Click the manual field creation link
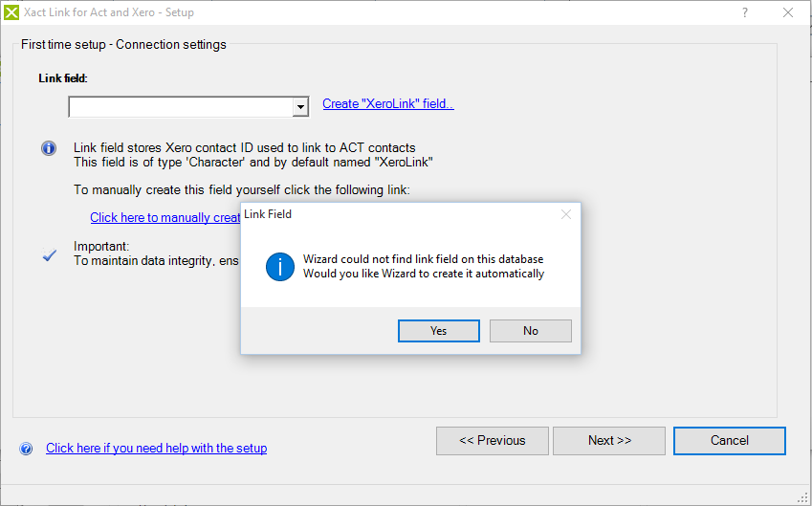The image size is (812, 506). pyautogui.click(x=165, y=217)
